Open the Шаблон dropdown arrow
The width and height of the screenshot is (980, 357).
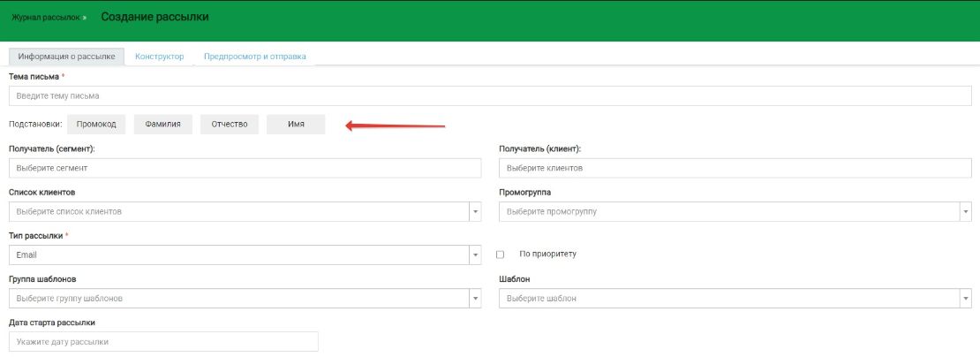point(965,299)
